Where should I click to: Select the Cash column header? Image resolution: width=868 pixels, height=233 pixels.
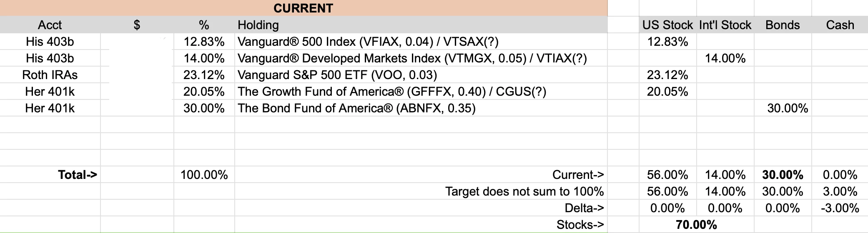pos(840,25)
